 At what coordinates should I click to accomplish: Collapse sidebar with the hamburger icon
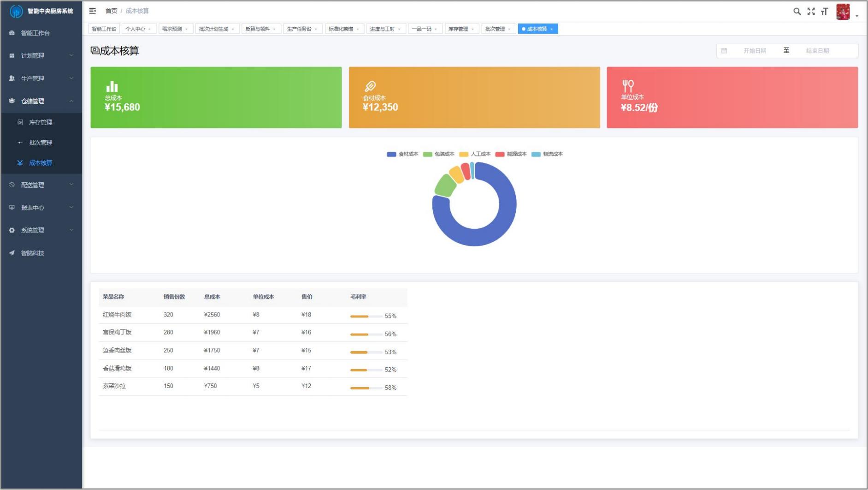coord(93,11)
